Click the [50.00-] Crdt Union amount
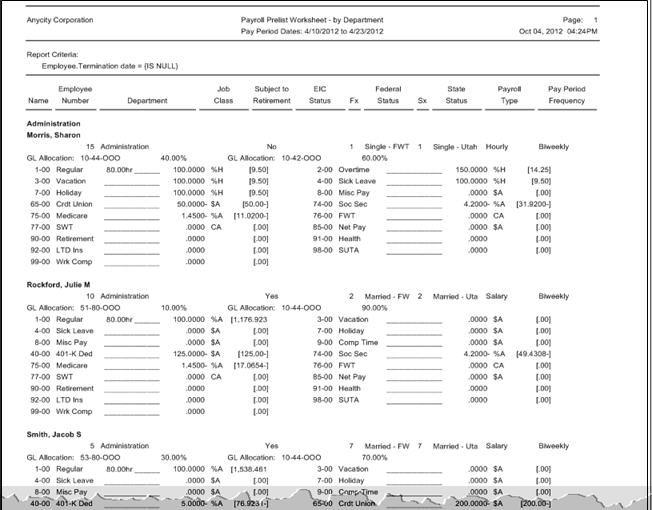Image resolution: width=652 pixels, height=510 pixels. pos(255,204)
